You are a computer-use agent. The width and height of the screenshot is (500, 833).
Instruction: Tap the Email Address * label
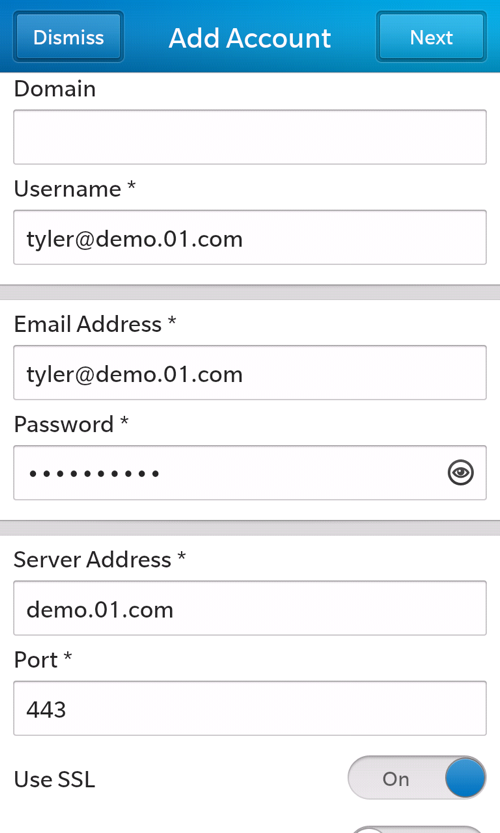[95, 324]
